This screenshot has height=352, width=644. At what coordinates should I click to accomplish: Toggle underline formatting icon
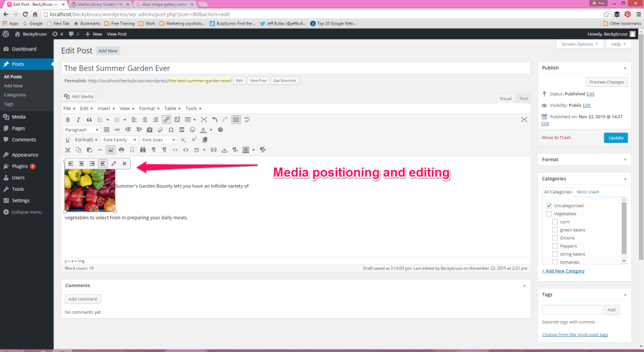coord(68,140)
